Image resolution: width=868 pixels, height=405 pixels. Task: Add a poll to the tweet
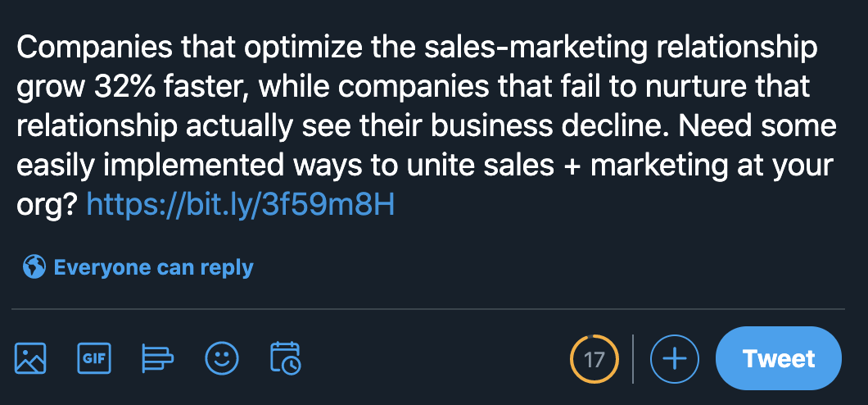coord(158,358)
